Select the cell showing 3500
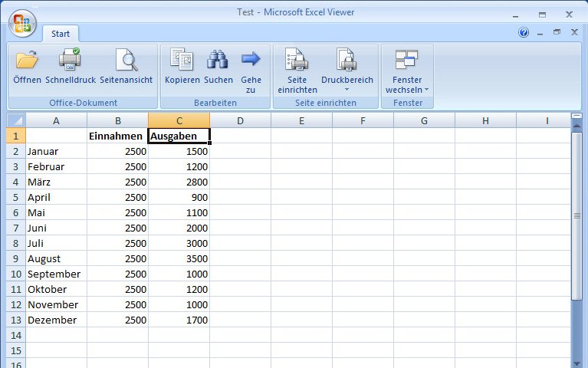Viewport: 588px width, 368px height. point(179,258)
